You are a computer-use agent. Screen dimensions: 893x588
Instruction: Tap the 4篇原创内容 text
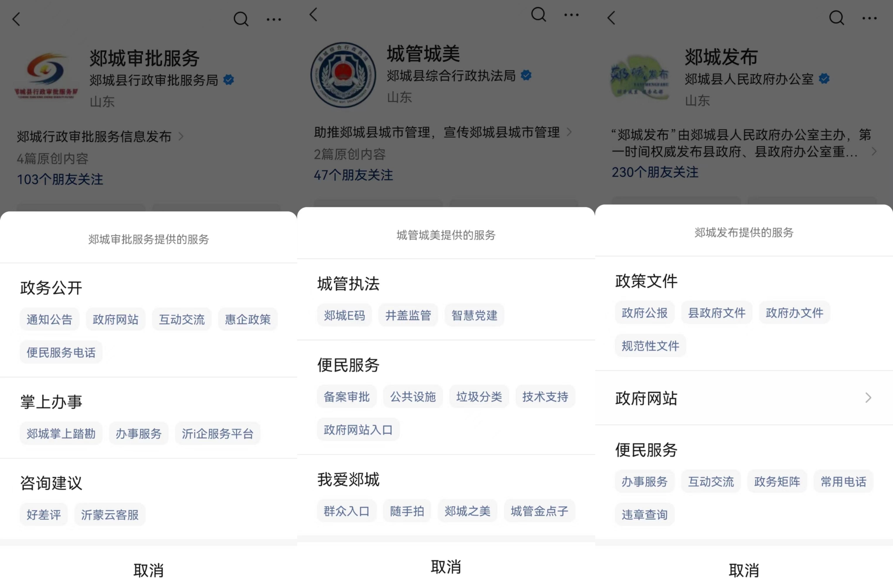(x=53, y=159)
